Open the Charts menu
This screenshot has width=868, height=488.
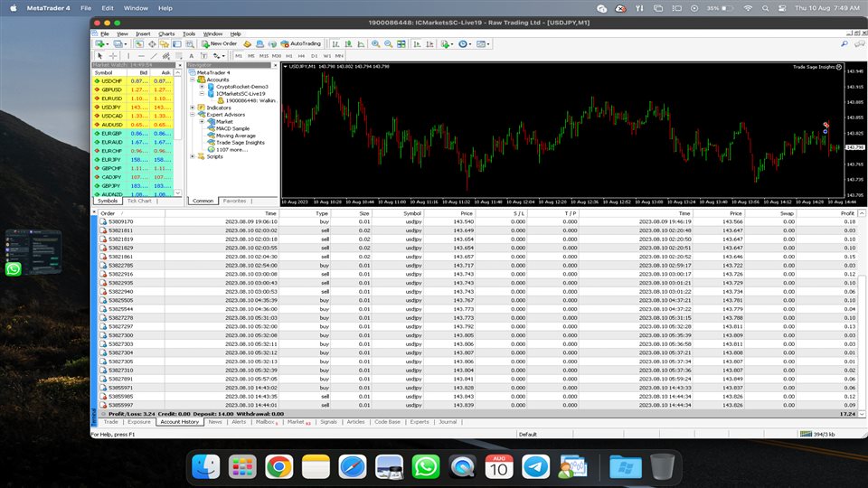166,33
